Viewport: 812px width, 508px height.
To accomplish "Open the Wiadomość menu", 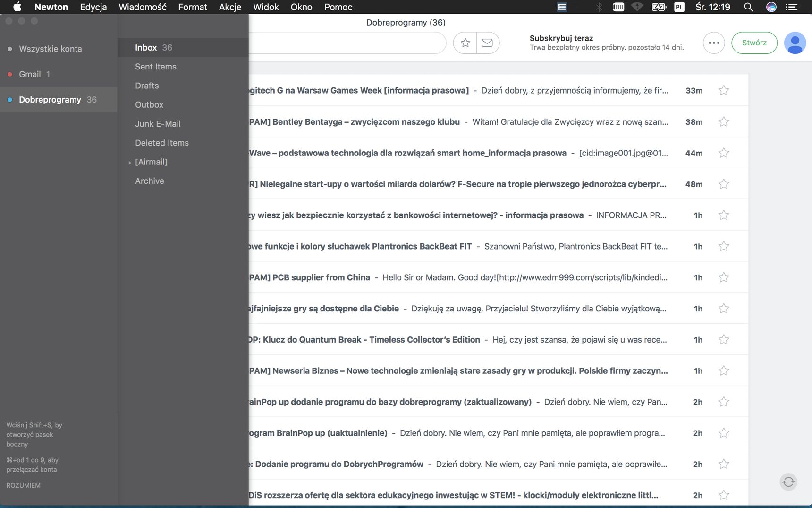I will [143, 7].
